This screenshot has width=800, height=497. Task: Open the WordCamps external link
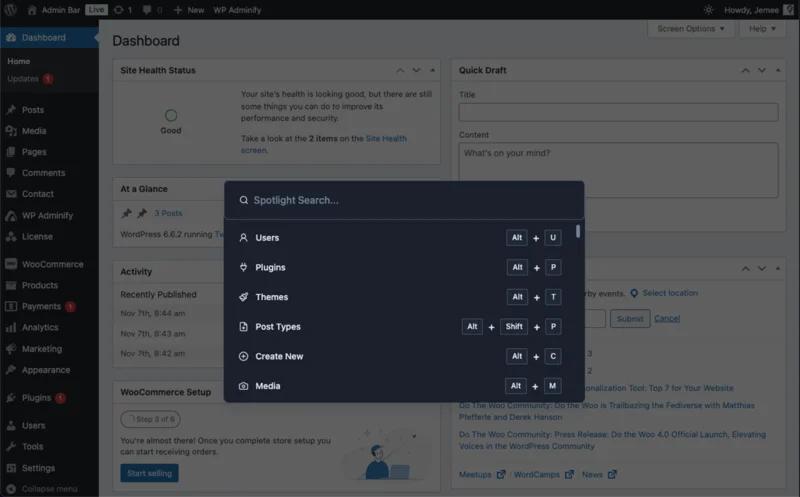(x=544, y=475)
